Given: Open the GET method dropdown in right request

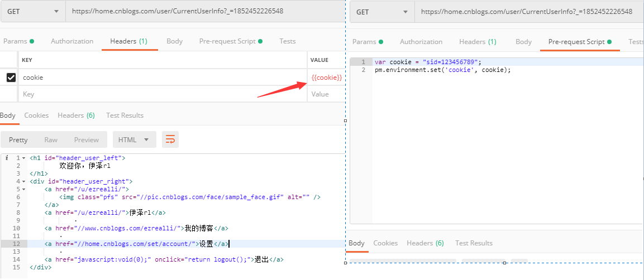Looking at the screenshot, I should coord(382,12).
